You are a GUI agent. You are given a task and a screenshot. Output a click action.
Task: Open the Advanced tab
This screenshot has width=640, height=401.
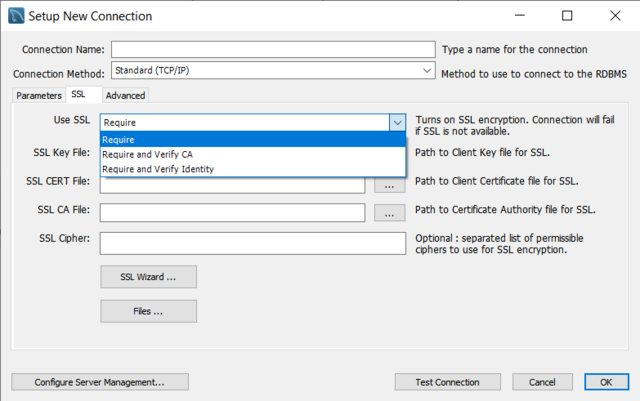click(x=125, y=95)
